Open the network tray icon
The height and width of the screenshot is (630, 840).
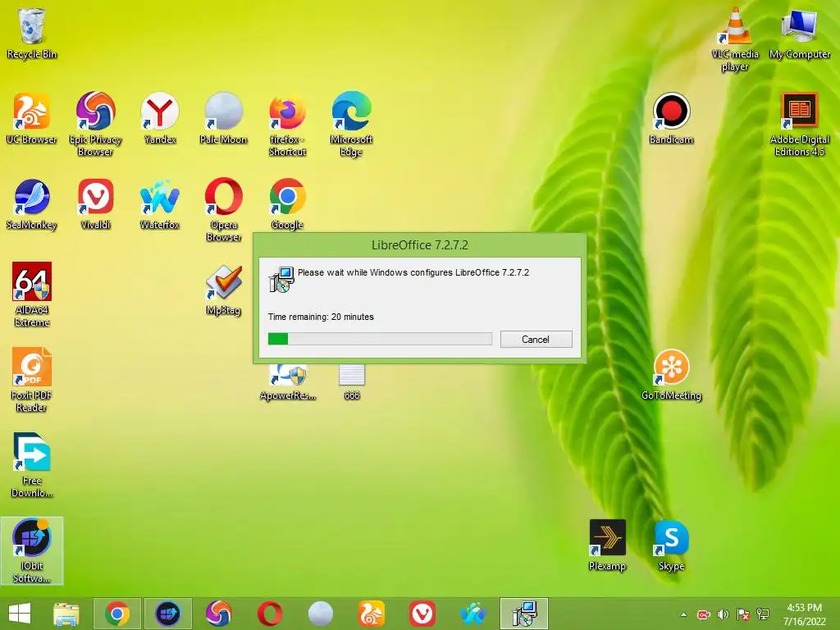[x=763, y=614]
